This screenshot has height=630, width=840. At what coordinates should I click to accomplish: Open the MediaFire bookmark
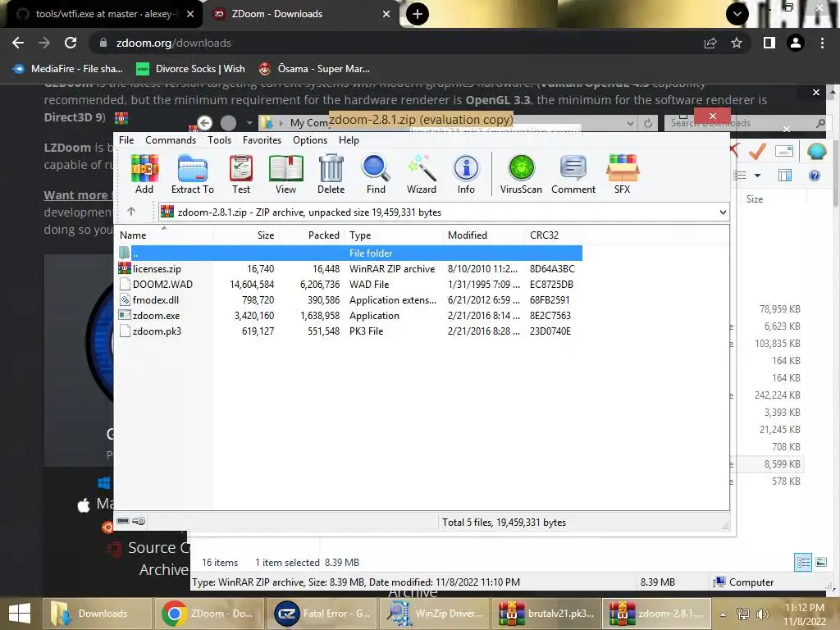point(67,69)
